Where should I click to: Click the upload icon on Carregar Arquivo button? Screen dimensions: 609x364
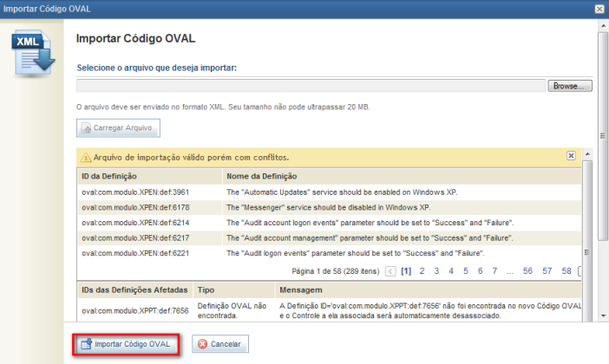pyautogui.click(x=86, y=128)
